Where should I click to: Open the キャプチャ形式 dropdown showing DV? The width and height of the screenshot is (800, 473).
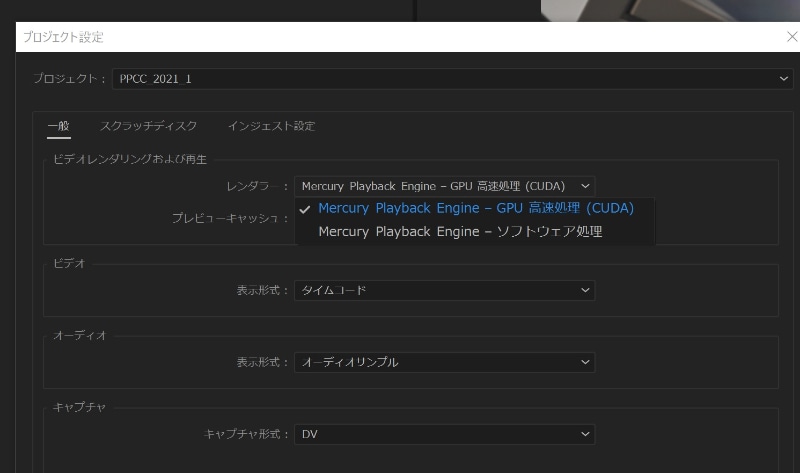[x=444, y=434]
